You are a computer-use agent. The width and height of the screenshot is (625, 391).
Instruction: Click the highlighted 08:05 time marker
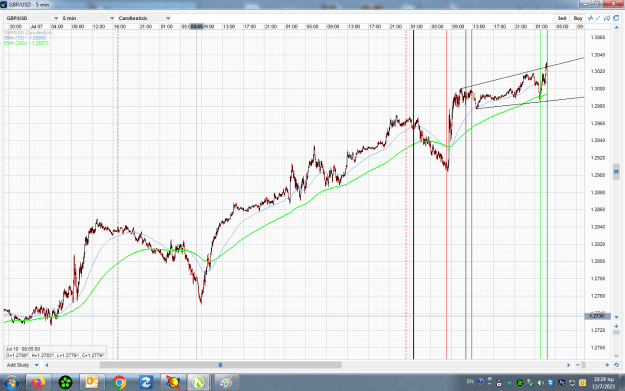[x=197, y=27]
